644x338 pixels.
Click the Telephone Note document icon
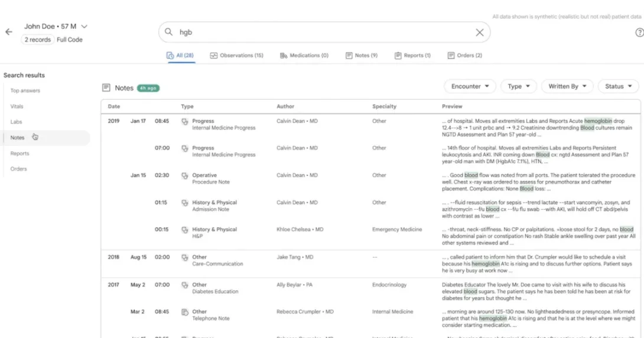tap(185, 311)
